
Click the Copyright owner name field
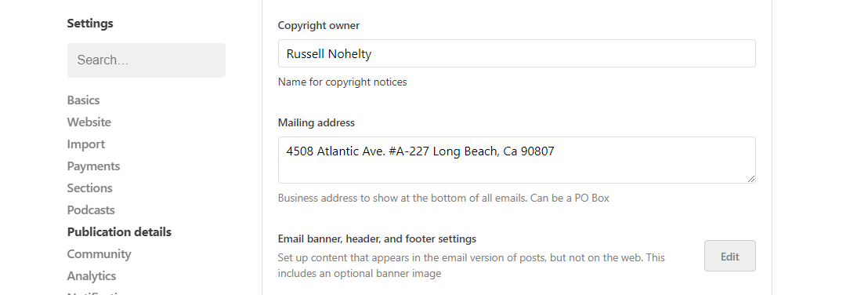coord(516,53)
